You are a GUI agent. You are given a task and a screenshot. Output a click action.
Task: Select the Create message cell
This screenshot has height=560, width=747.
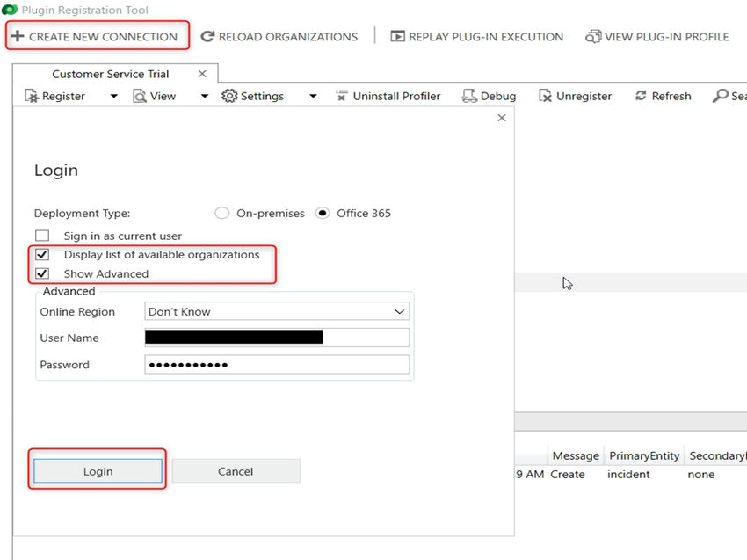click(568, 474)
